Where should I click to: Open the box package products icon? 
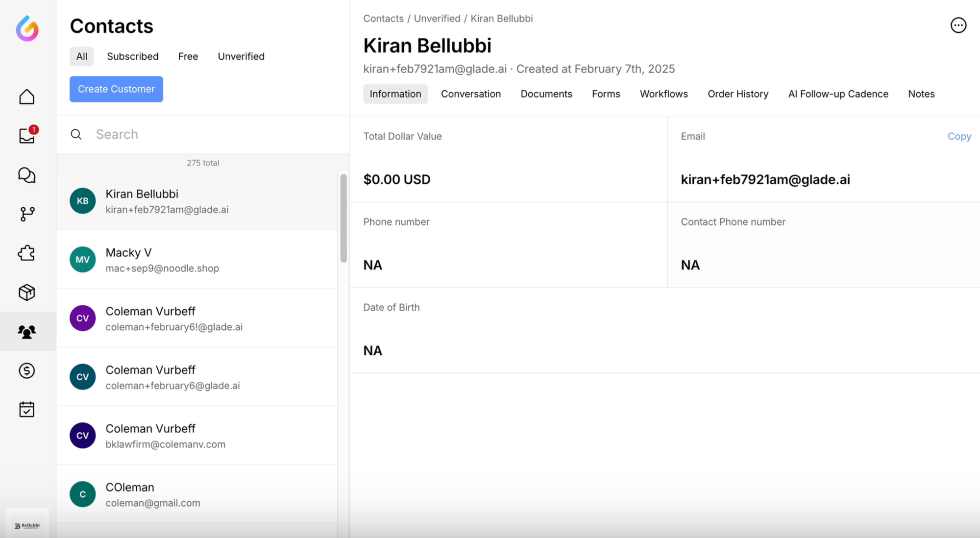[x=27, y=293]
